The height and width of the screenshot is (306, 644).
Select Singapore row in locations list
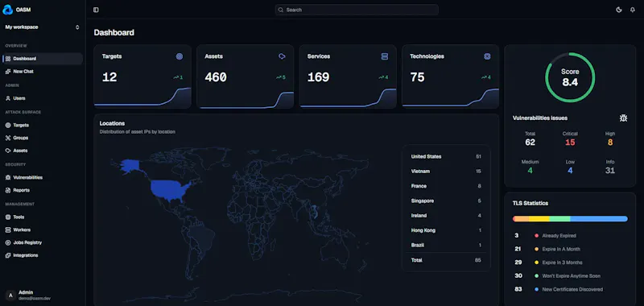click(x=446, y=201)
